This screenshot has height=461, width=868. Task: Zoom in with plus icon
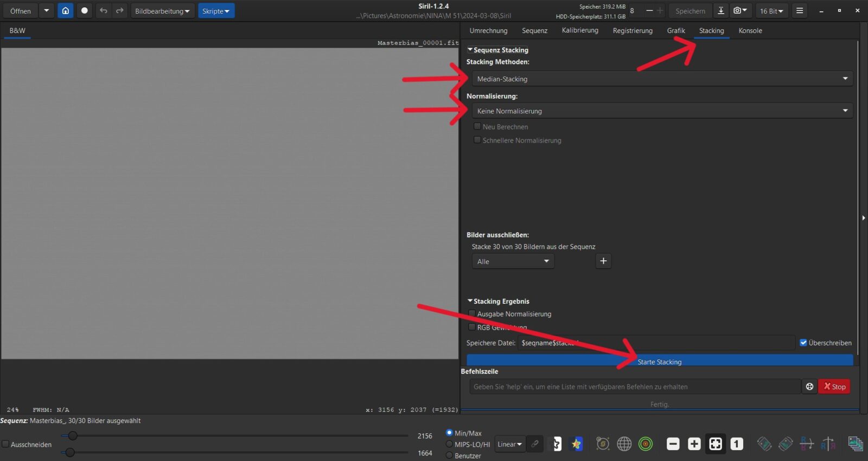point(694,444)
